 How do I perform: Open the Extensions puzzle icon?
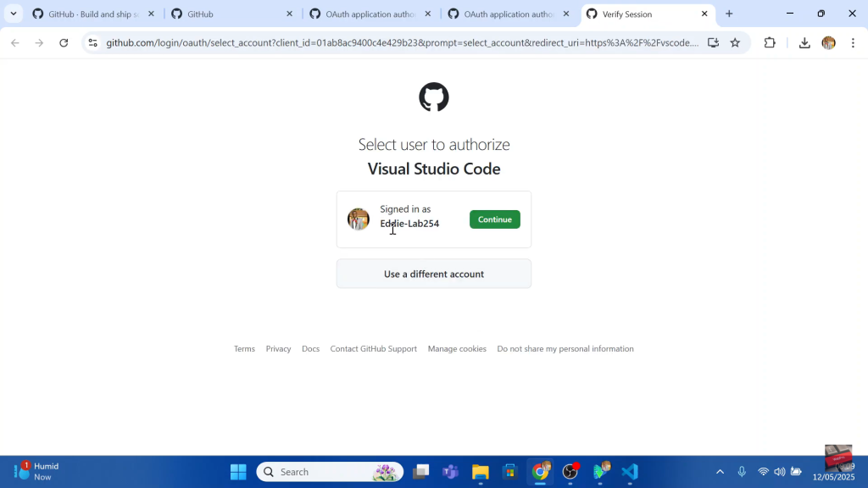point(770,42)
